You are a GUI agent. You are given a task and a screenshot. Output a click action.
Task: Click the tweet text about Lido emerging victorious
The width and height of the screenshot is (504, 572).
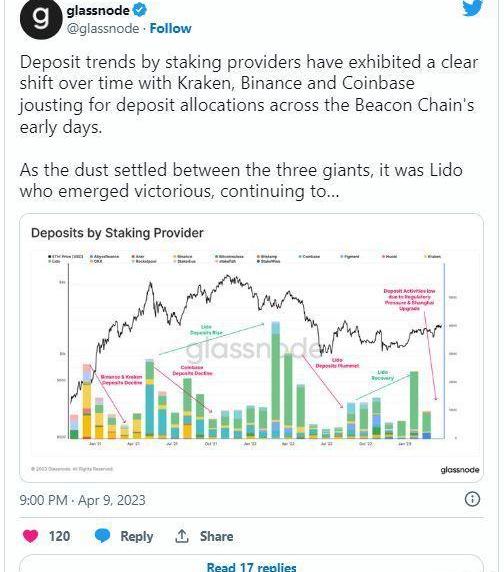241,181
